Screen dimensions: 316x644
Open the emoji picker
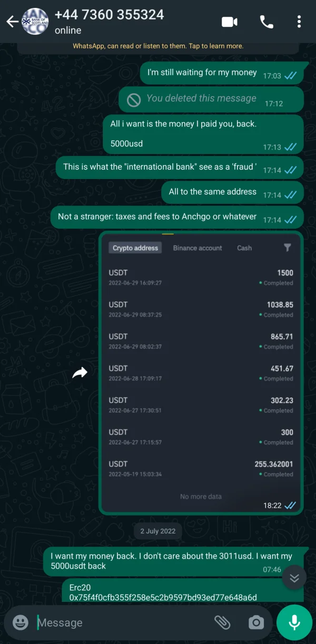click(21, 623)
